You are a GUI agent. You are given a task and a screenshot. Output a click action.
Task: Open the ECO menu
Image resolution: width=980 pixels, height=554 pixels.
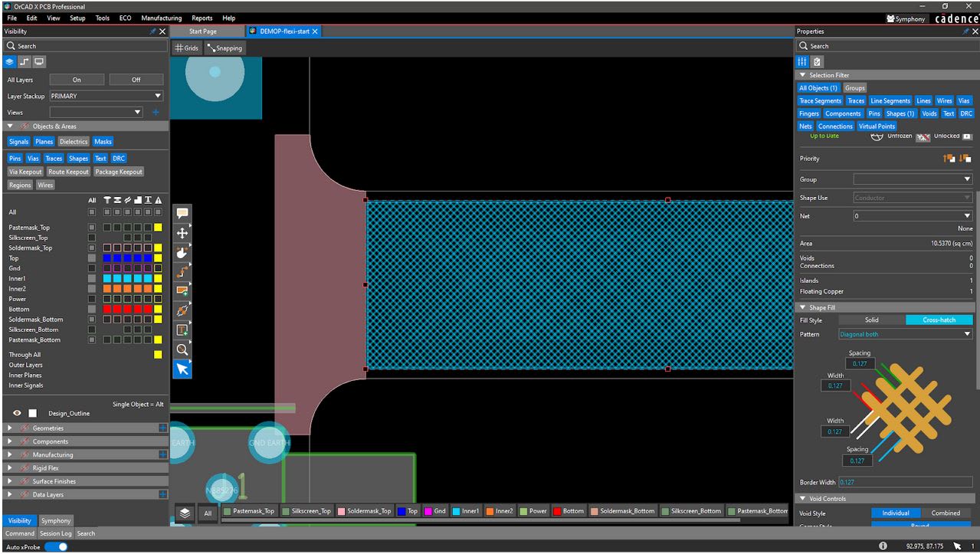(x=125, y=18)
